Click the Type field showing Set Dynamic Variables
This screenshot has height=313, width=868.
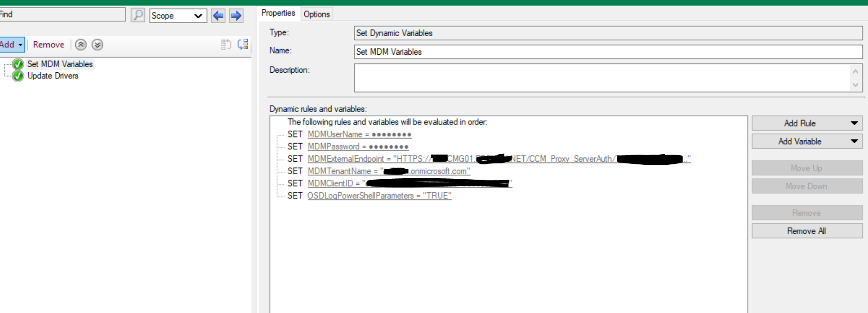(x=608, y=33)
